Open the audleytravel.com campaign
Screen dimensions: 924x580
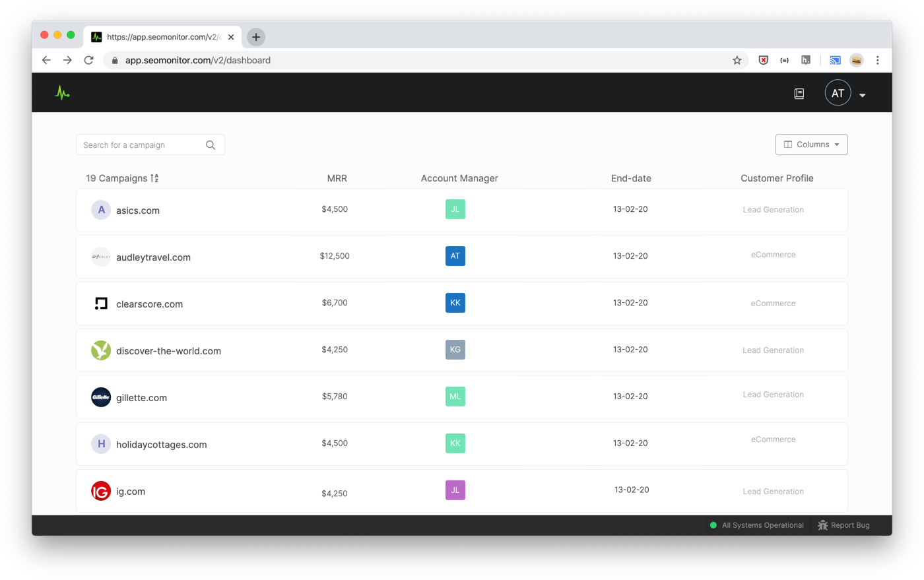click(x=153, y=257)
